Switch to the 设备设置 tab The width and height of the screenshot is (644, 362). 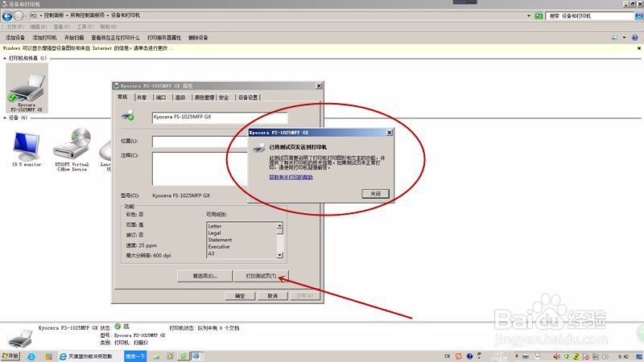click(x=248, y=97)
